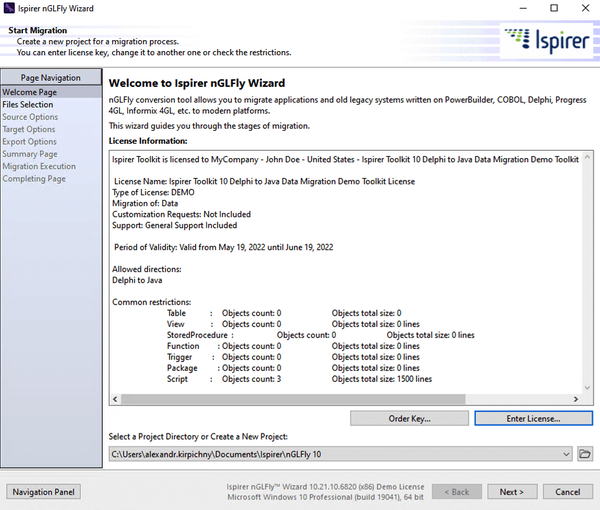
Task: Click the horizontal scrollbar right arrow
Action: 576,399
